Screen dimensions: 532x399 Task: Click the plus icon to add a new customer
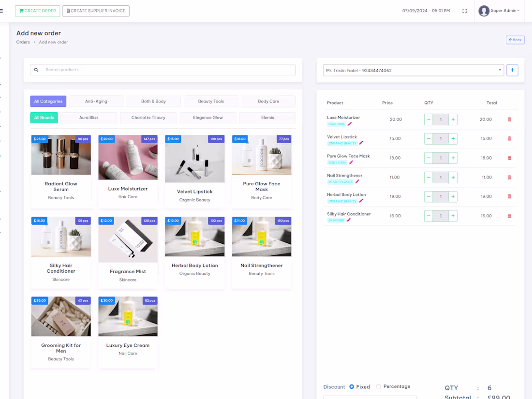click(512, 70)
